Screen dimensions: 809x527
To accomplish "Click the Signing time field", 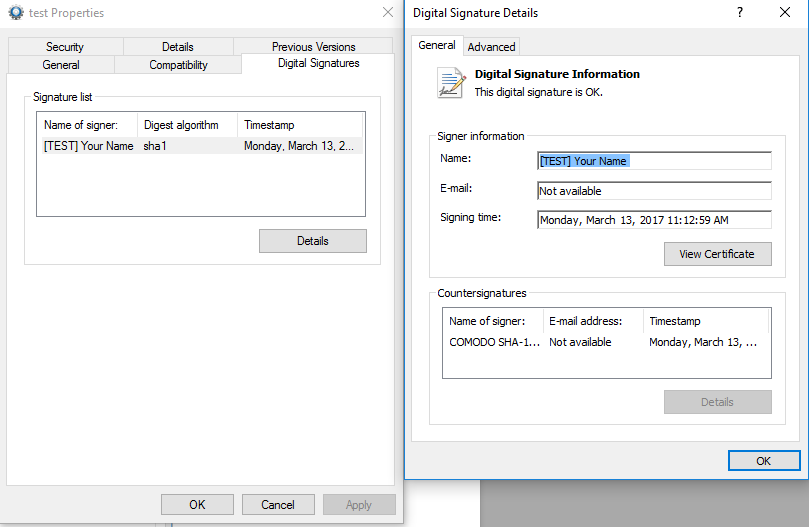I will (654, 220).
